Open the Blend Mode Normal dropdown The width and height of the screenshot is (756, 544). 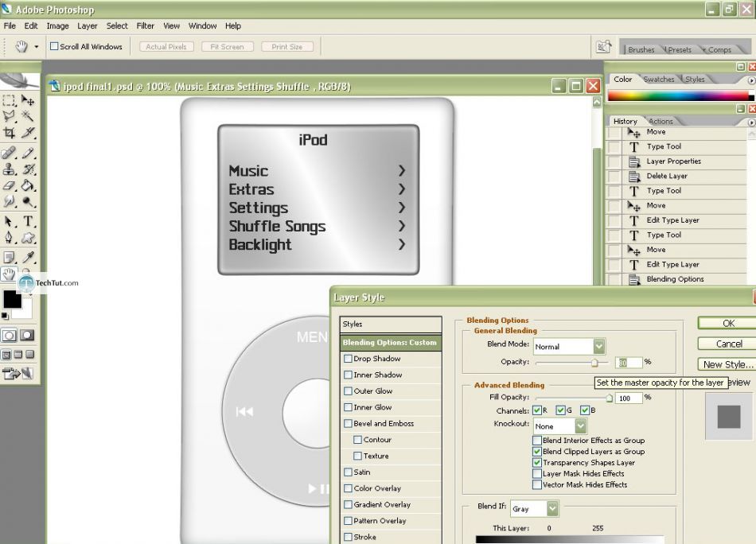tap(598, 347)
